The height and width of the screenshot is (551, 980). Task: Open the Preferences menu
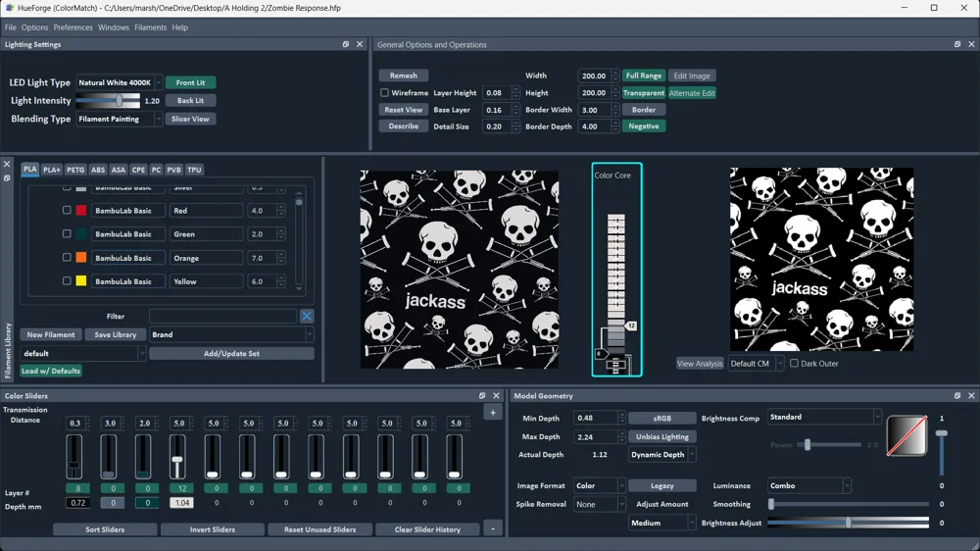73,27
